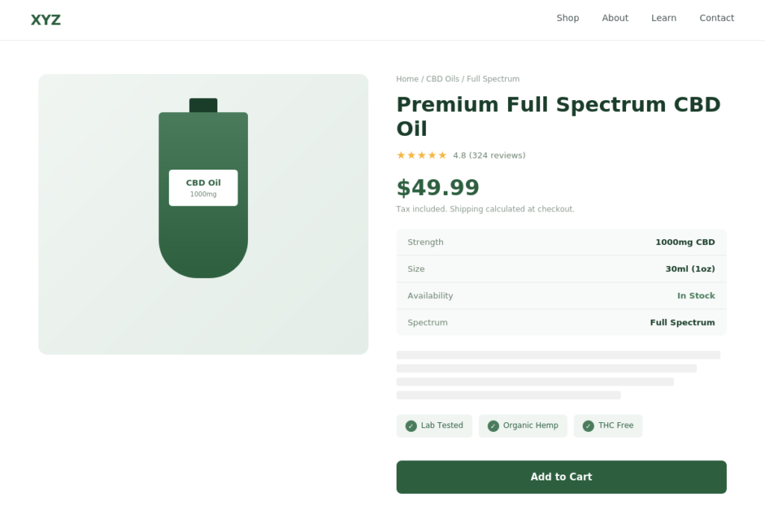Click the In Stock availability status
The width and height of the screenshot is (765, 532).
tap(696, 296)
